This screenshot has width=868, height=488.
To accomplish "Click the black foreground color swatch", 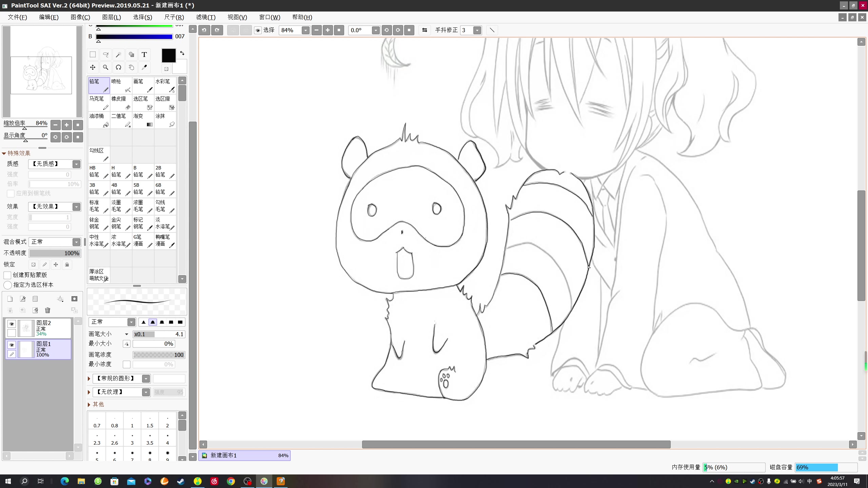I will click(x=169, y=56).
